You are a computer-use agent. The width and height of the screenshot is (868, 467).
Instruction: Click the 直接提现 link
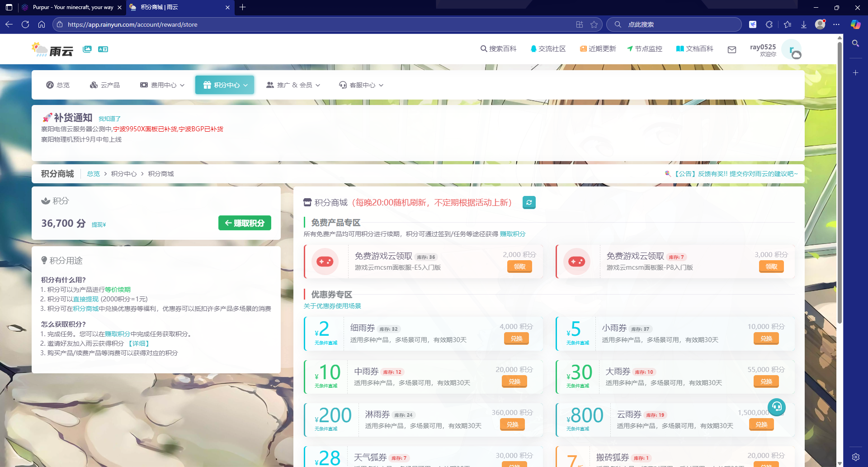click(x=85, y=299)
